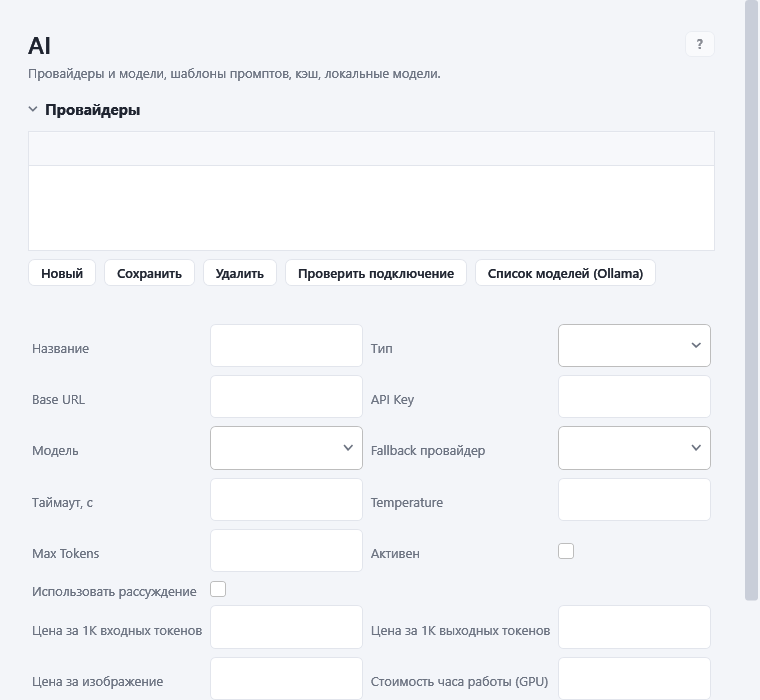Enable Использовать рассуждение checkbox
760x700 pixels.
point(218,589)
